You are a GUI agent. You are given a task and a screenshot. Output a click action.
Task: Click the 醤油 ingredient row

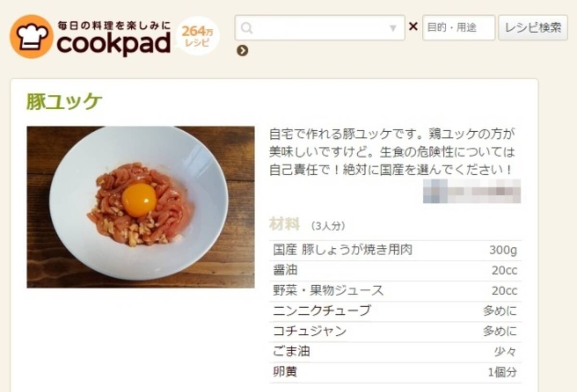[395, 271]
